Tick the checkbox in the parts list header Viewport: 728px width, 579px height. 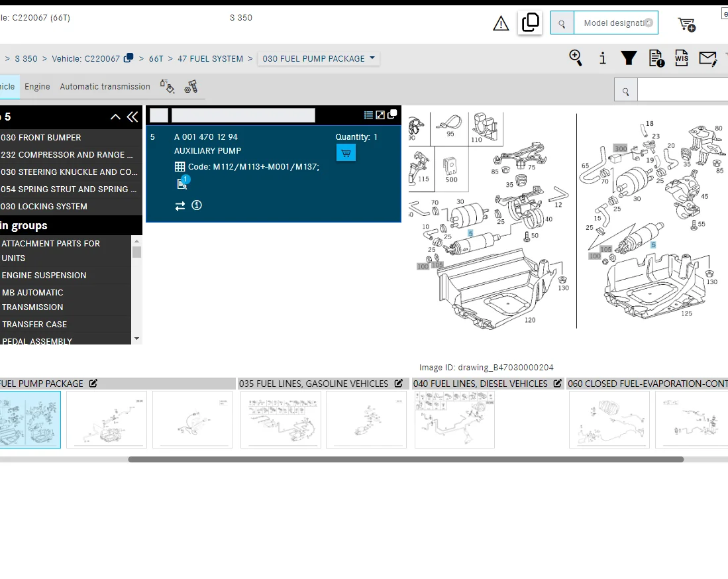pyautogui.click(x=159, y=115)
